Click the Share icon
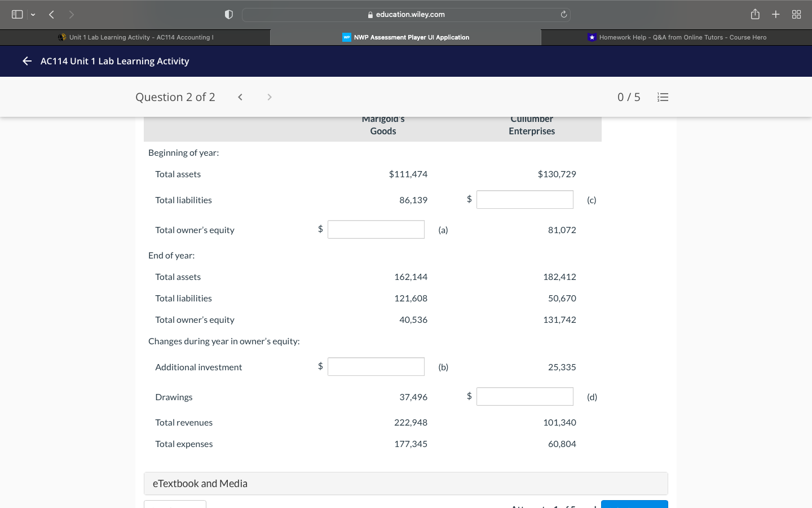 754,14
